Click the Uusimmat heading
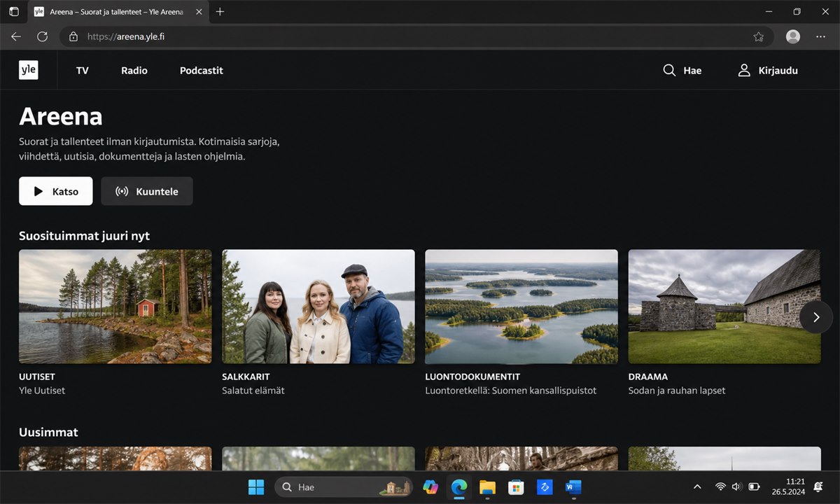 point(48,432)
